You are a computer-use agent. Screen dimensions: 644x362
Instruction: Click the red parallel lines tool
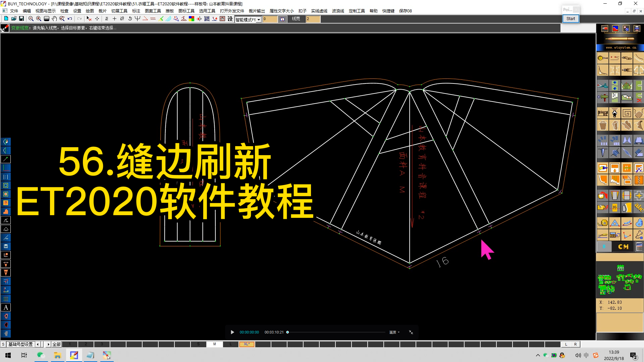click(x=153, y=19)
